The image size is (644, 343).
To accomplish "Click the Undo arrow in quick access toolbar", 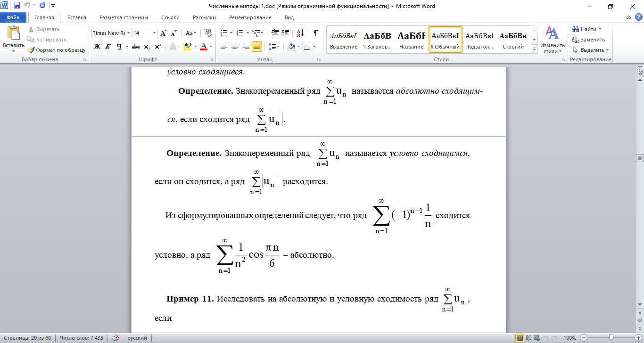I will pyautogui.click(x=27, y=6).
